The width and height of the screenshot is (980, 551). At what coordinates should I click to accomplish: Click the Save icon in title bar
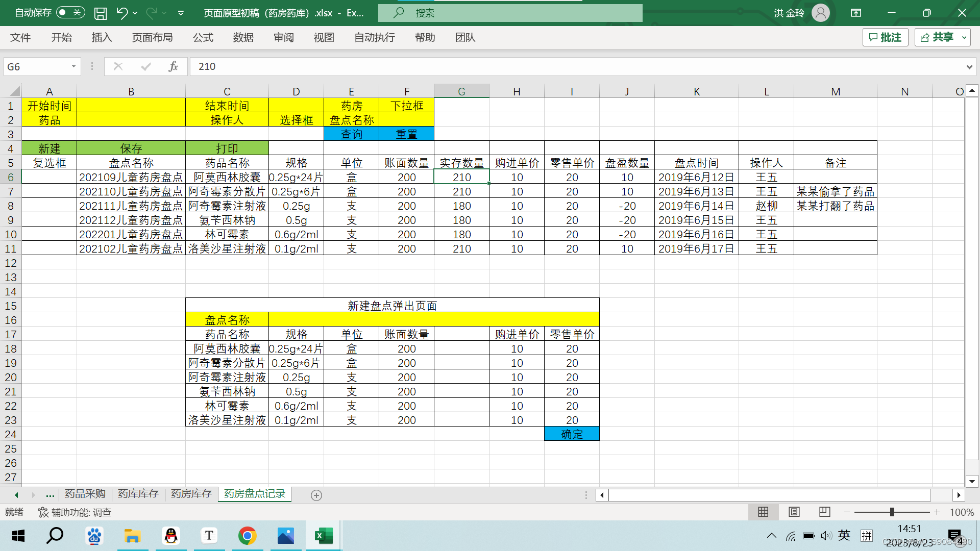click(x=101, y=13)
